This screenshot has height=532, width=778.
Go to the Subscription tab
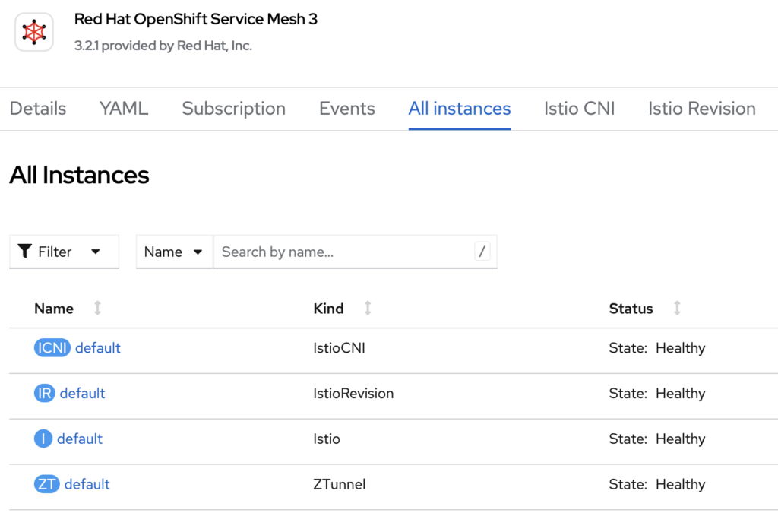(x=233, y=109)
